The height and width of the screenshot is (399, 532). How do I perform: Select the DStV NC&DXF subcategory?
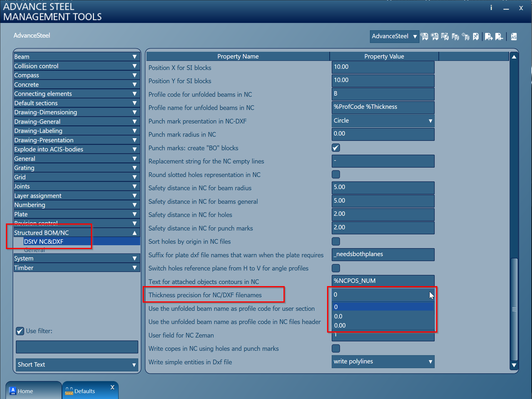pyautogui.click(x=82, y=241)
